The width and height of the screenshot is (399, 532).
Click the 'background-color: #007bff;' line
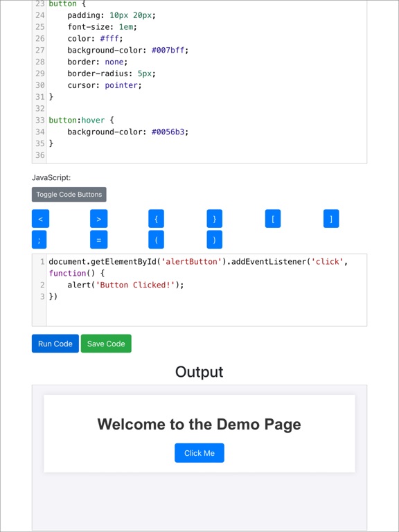(128, 50)
